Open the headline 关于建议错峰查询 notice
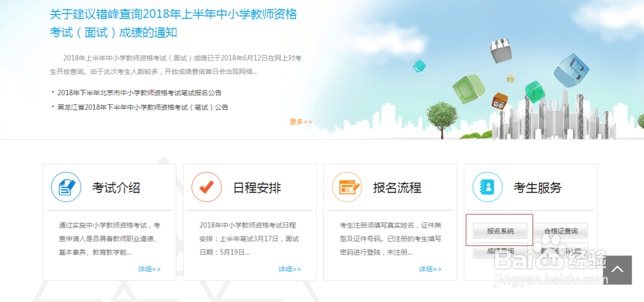 pyautogui.click(x=173, y=23)
